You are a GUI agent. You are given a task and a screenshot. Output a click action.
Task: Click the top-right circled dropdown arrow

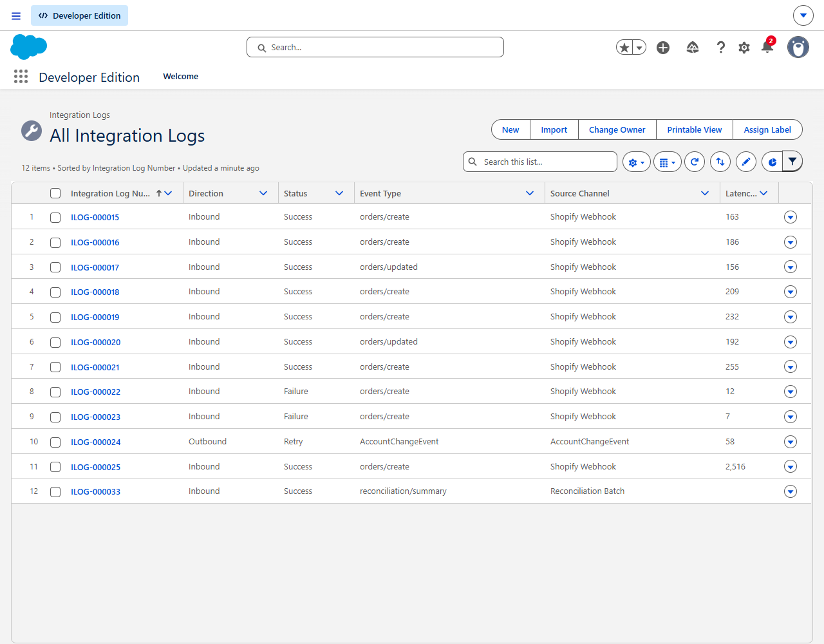click(803, 15)
